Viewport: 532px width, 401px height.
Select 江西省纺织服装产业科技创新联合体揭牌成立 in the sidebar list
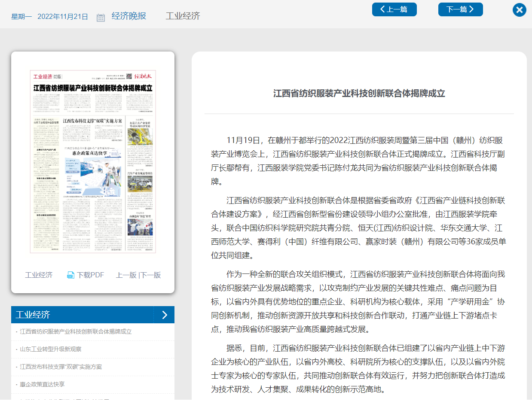[x=76, y=331]
